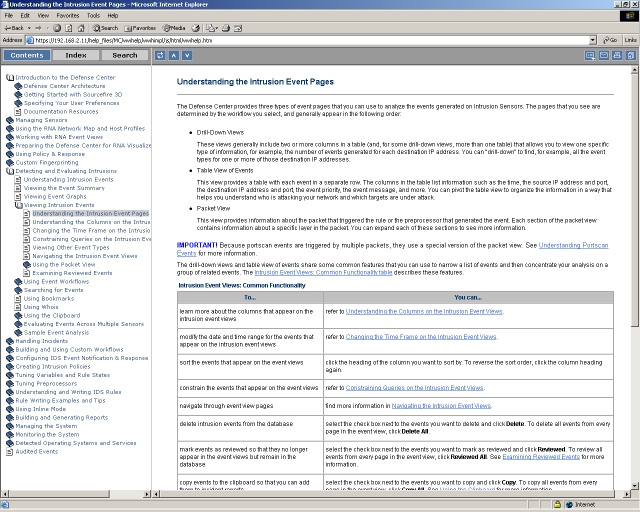The width and height of the screenshot is (640, 512).
Task: Expand the Managing Sensors book icon
Action: (10, 120)
